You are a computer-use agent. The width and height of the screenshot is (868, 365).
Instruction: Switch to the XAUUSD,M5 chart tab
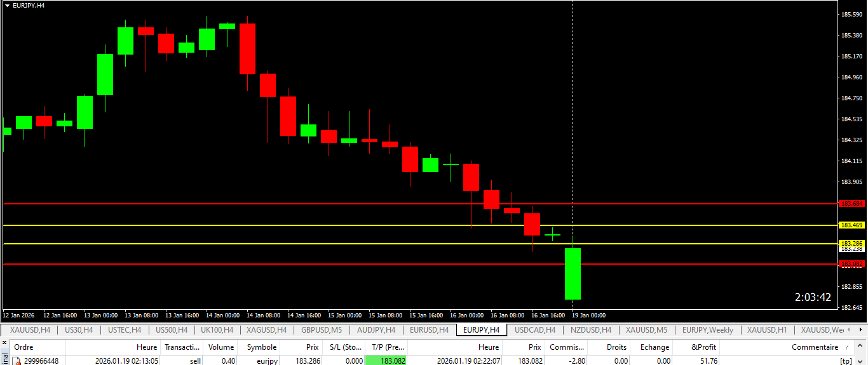646,330
